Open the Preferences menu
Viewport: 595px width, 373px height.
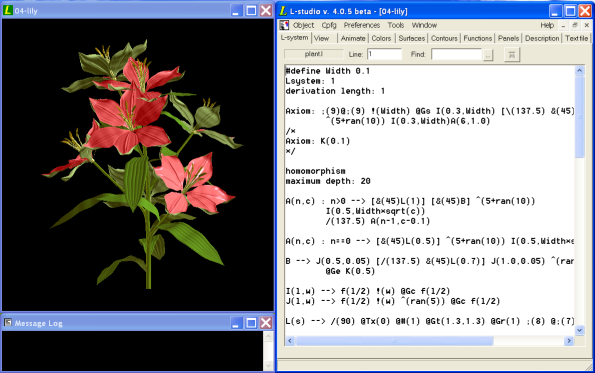click(362, 25)
